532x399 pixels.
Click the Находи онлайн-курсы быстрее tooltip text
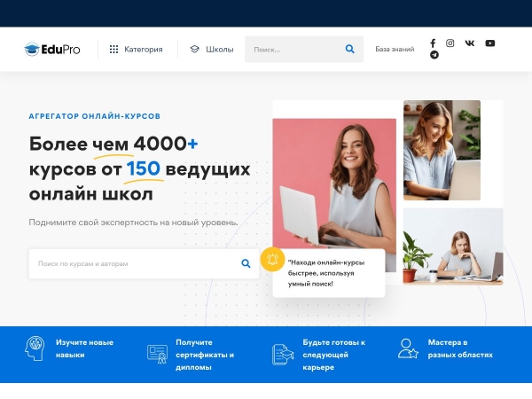point(326,273)
